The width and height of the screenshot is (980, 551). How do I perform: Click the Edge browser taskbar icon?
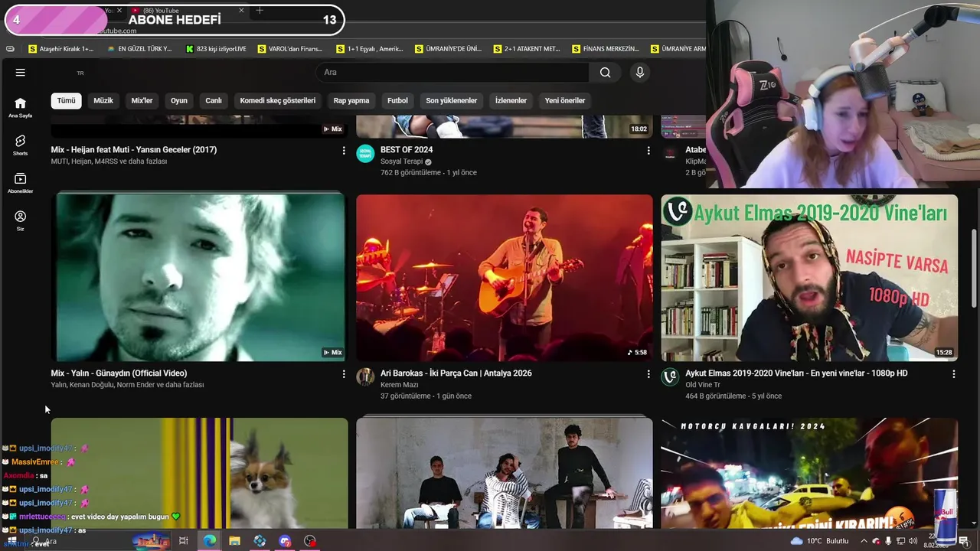(209, 541)
